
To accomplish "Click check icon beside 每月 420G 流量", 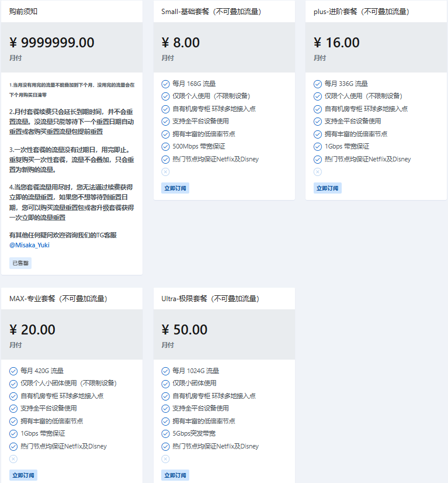I will coord(13,371).
